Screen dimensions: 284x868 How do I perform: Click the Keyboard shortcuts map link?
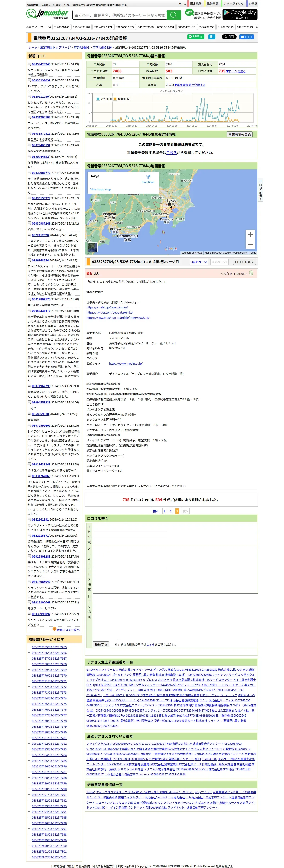pyautogui.click(x=191, y=253)
